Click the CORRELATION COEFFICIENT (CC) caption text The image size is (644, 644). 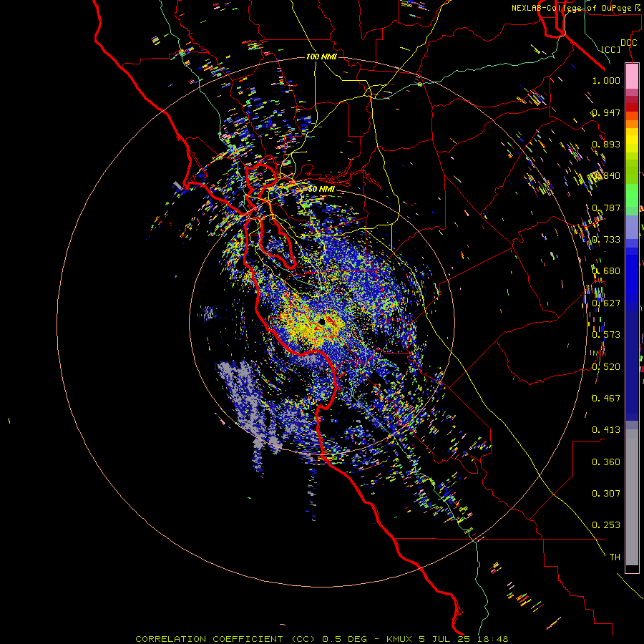225,639
